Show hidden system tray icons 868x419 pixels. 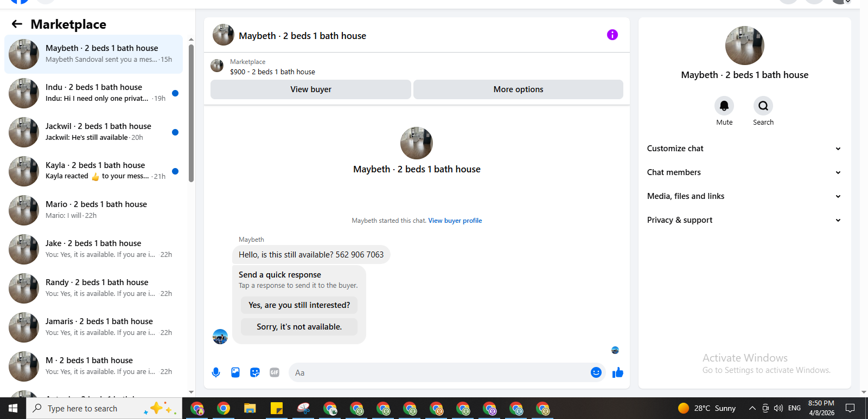coord(752,408)
